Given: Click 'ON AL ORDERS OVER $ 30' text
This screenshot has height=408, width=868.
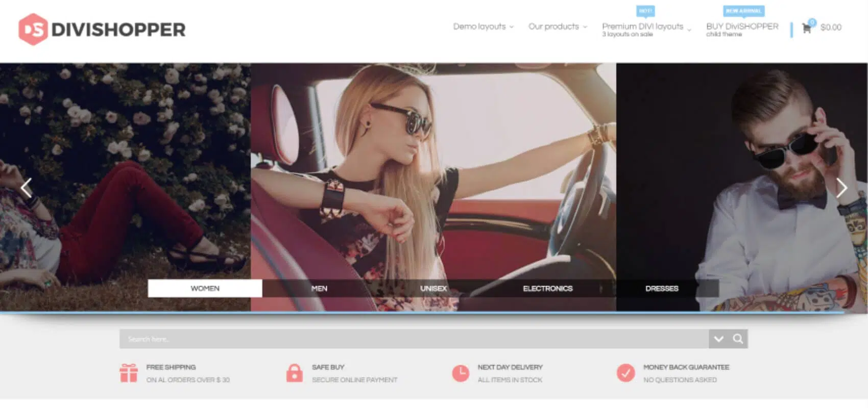Looking at the screenshot, I should pyautogui.click(x=188, y=380).
